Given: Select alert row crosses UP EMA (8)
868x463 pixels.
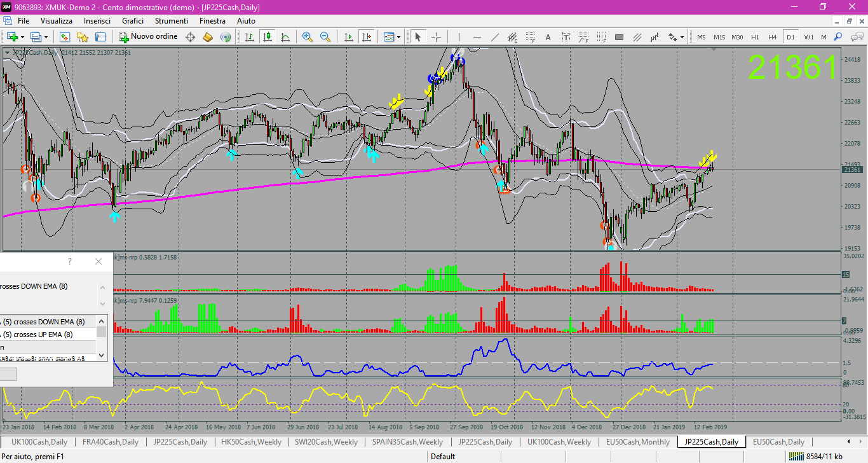Looking at the screenshot, I should [48, 335].
